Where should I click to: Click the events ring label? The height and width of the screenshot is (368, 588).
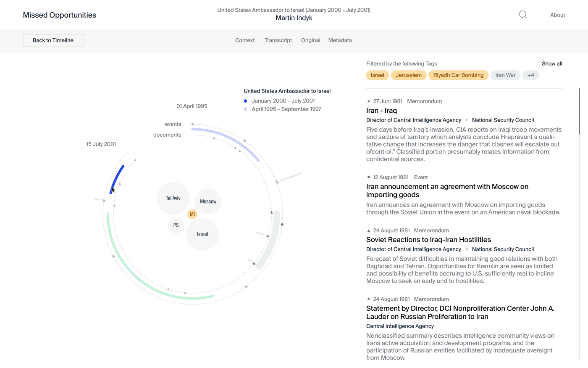click(x=173, y=124)
